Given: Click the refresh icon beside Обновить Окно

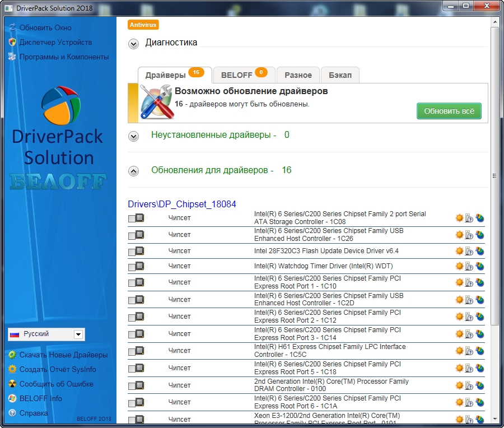Looking at the screenshot, I should tap(12, 27).
